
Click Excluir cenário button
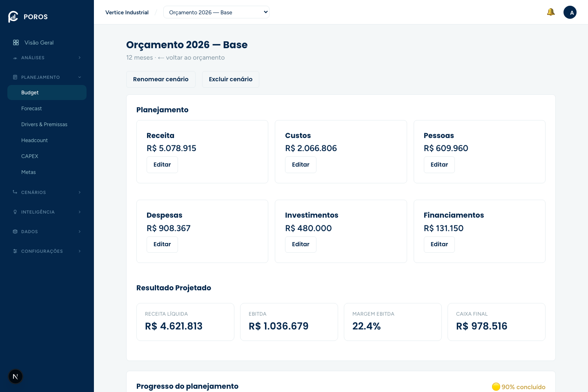(x=231, y=79)
